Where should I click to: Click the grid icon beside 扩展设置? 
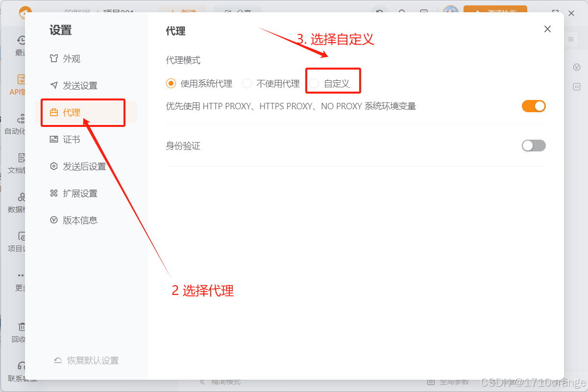click(54, 194)
